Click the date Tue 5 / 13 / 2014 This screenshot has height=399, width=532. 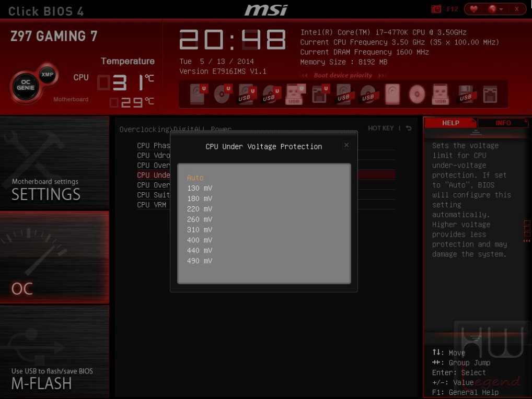pyautogui.click(x=216, y=61)
